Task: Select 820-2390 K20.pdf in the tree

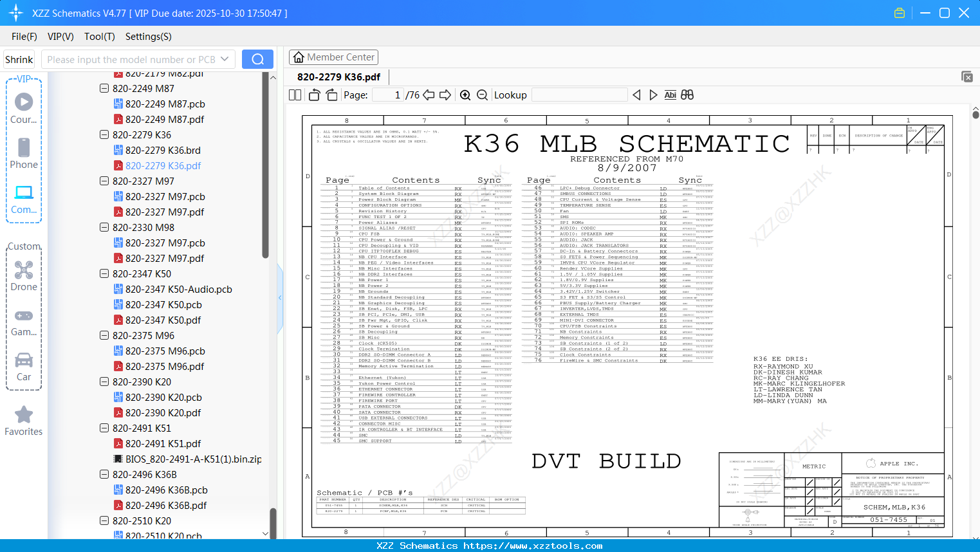Action: point(163,412)
